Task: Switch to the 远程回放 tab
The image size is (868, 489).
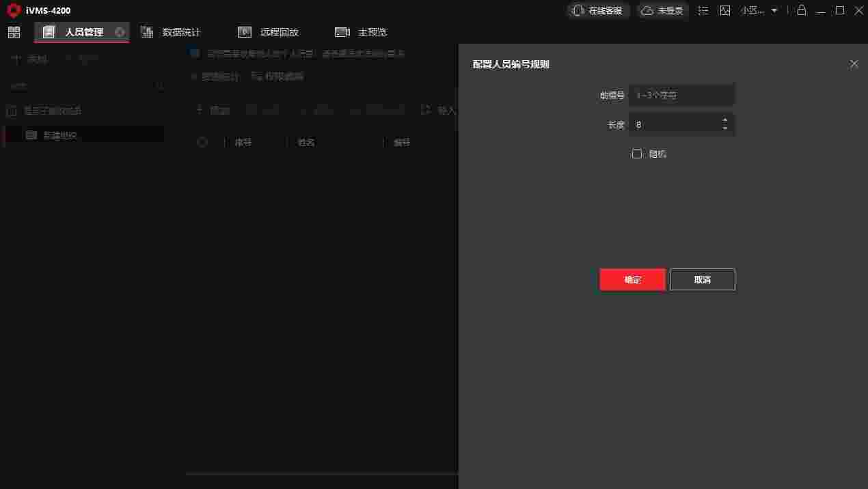Action: click(269, 32)
